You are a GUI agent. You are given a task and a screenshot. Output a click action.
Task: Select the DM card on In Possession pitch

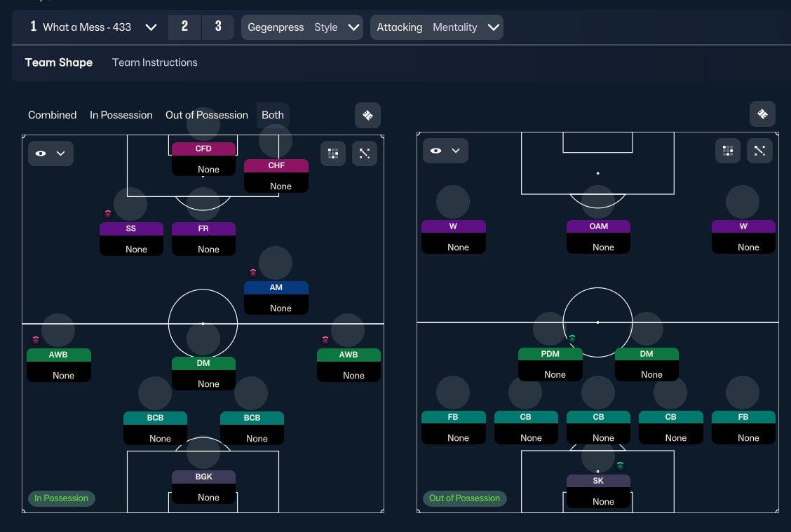204,373
